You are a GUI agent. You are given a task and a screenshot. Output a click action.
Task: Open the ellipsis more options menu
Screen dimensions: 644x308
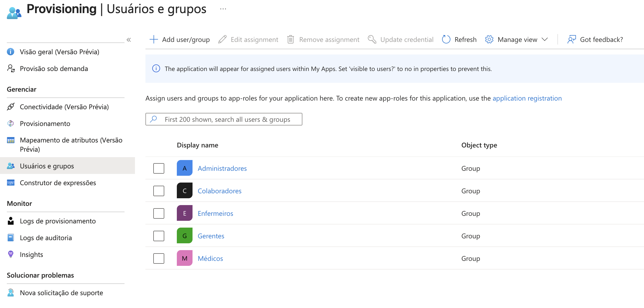[223, 9]
